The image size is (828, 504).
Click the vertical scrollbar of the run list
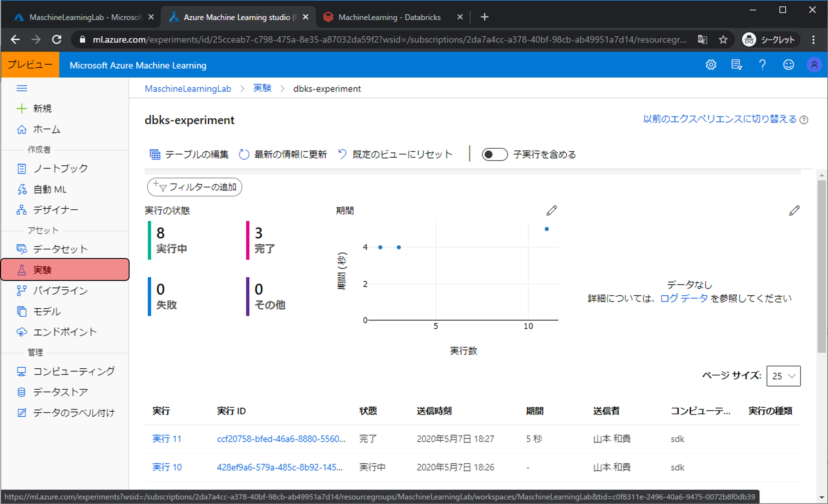(821, 267)
